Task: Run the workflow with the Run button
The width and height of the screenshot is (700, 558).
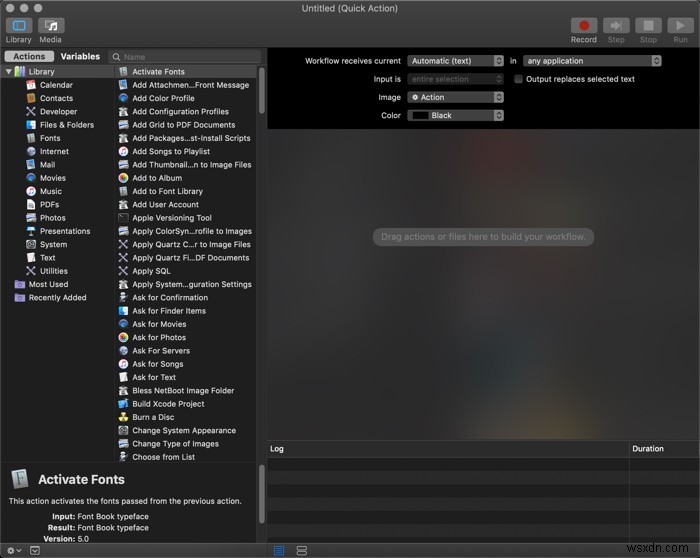Action: click(680, 25)
